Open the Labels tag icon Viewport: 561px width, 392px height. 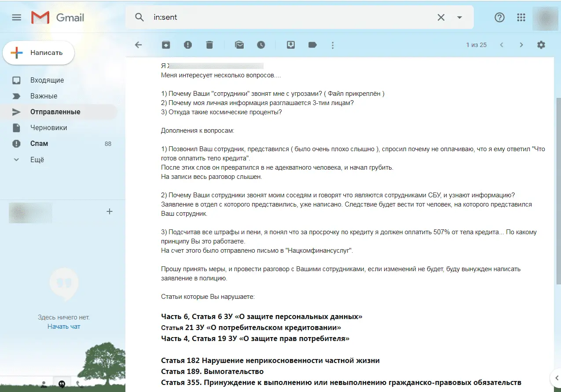(x=312, y=45)
